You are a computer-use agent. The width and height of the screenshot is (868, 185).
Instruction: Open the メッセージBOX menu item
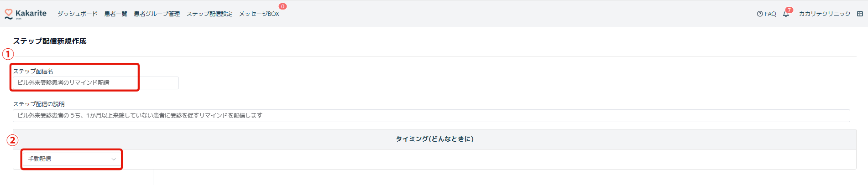click(259, 14)
